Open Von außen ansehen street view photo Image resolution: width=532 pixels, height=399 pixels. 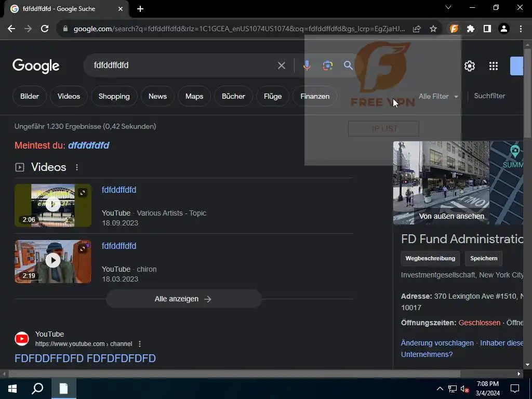(442, 183)
